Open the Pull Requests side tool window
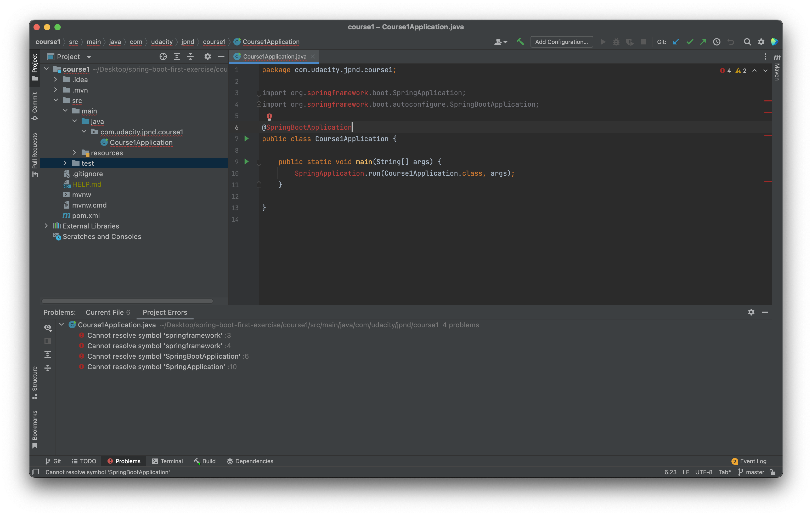This screenshot has height=516, width=812. [35, 155]
